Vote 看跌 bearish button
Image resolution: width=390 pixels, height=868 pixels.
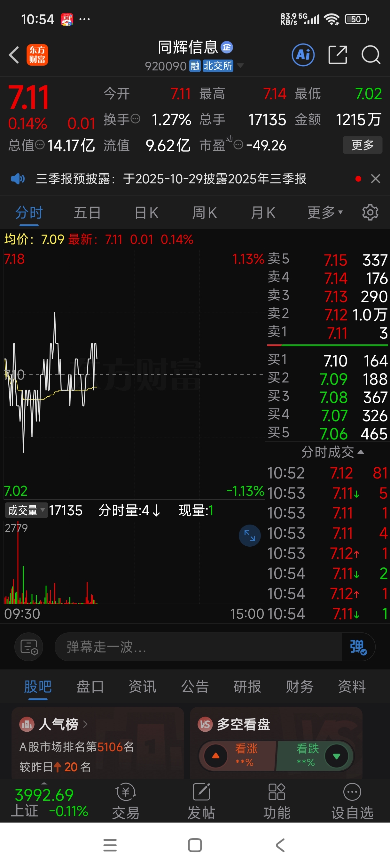point(315,755)
